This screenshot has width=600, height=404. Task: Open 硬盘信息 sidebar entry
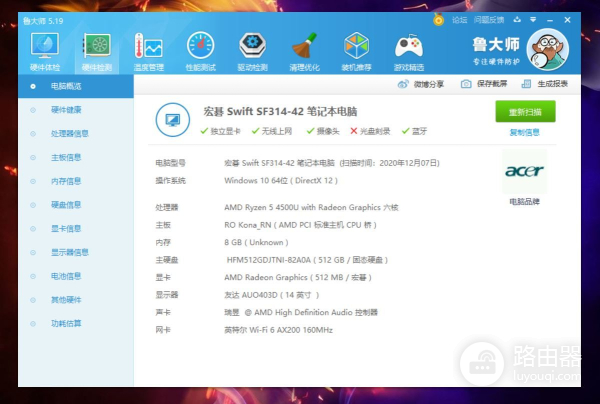[x=67, y=204]
